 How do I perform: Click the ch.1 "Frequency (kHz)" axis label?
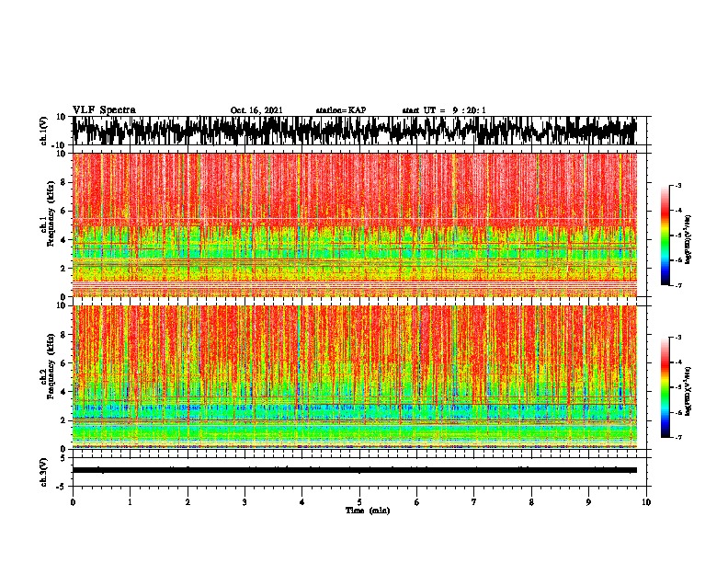tap(51, 214)
